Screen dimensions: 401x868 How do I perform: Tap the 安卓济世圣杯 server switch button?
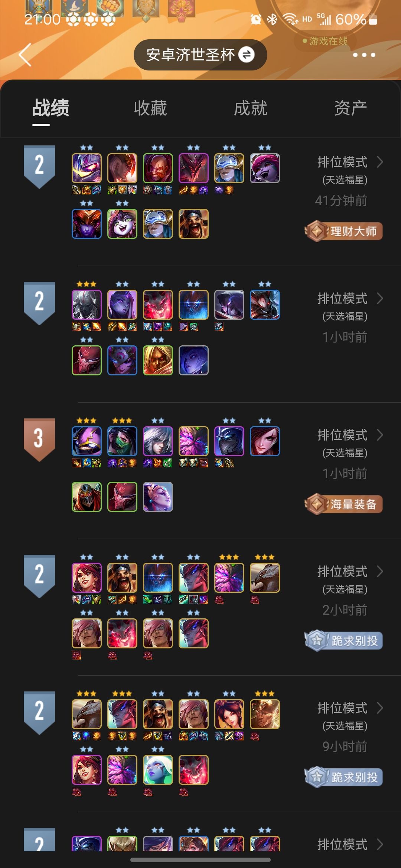pos(200,55)
